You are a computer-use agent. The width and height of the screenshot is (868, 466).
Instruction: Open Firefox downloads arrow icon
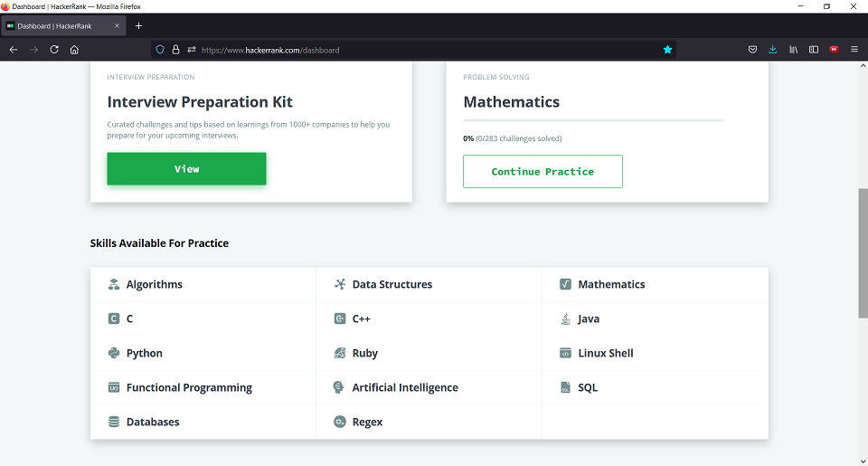(x=773, y=50)
